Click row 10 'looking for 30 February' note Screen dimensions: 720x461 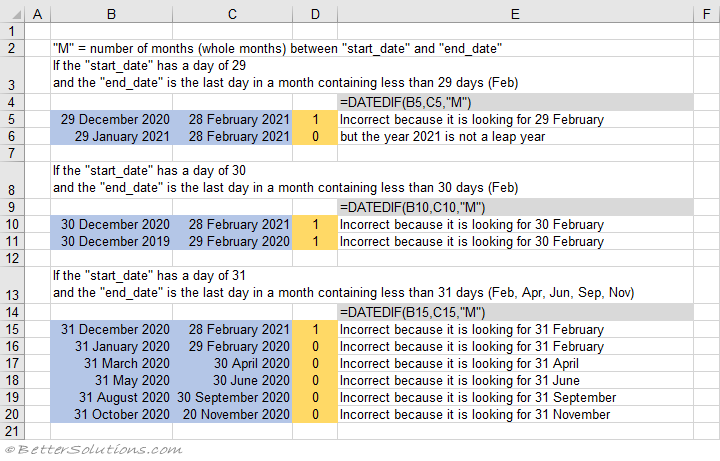pyautogui.click(x=472, y=224)
